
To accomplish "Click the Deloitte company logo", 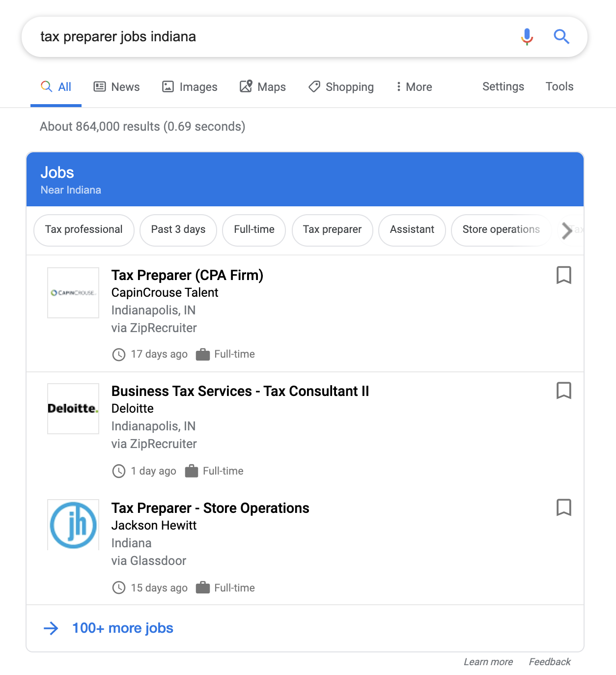I will [x=73, y=409].
